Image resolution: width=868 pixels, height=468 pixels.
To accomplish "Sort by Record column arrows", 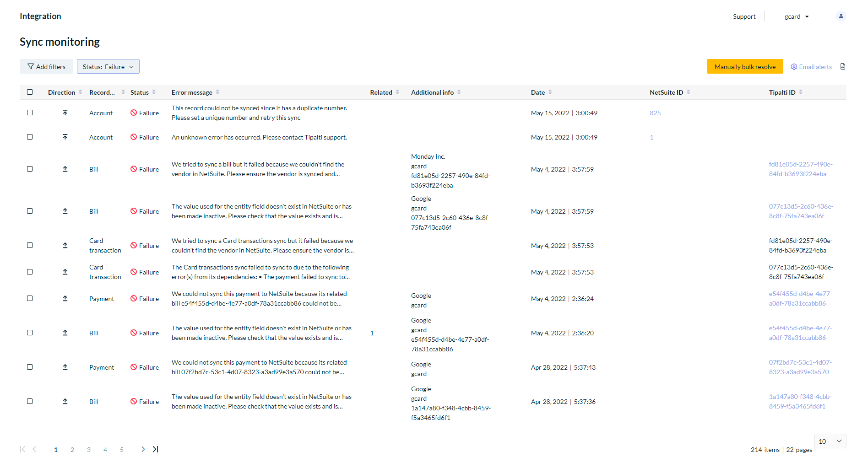I will [x=123, y=92].
